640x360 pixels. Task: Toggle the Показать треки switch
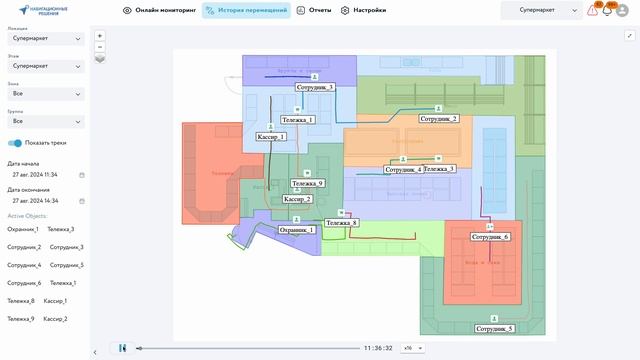15,143
